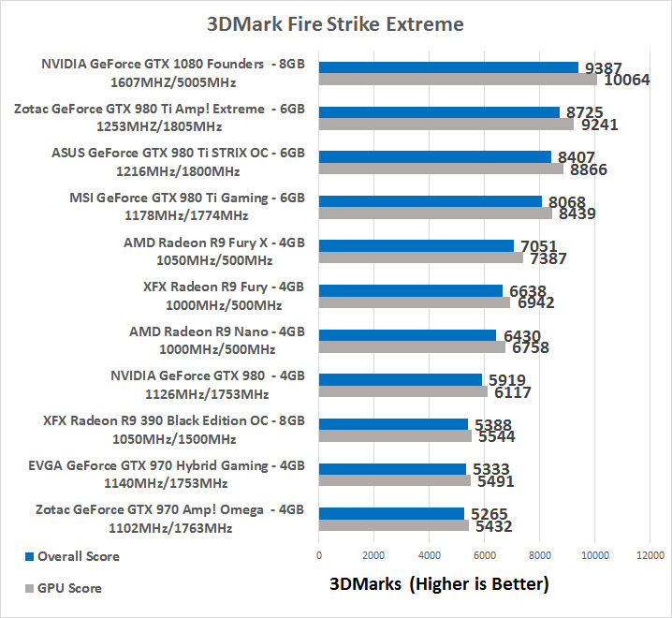Screen dimensions: 672x618
Task: Click the GTX 1080 Founders blue bar
Action: click(448, 67)
